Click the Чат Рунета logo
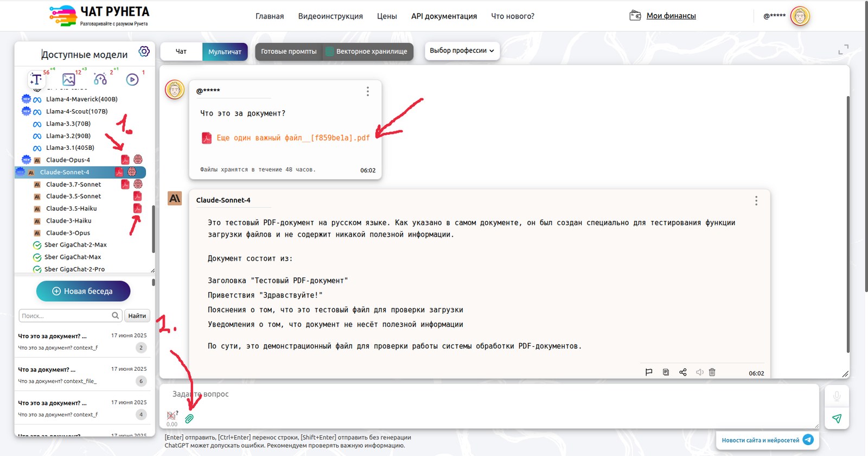868x456 pixels. 99,16
